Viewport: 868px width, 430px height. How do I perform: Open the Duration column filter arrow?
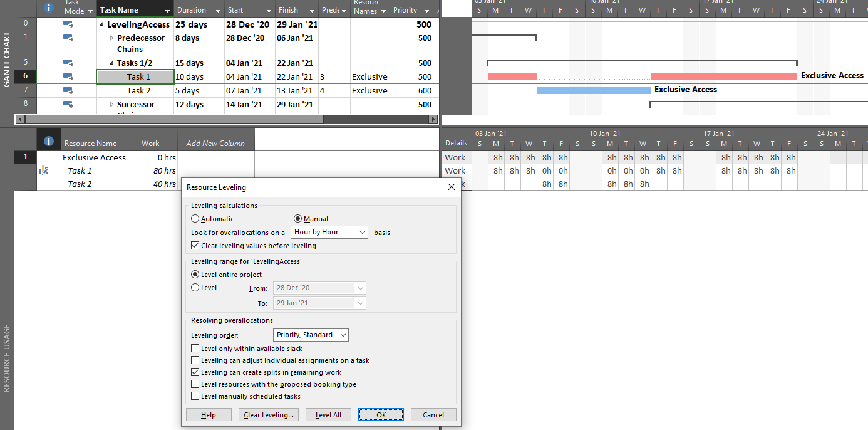click(218, 11)
